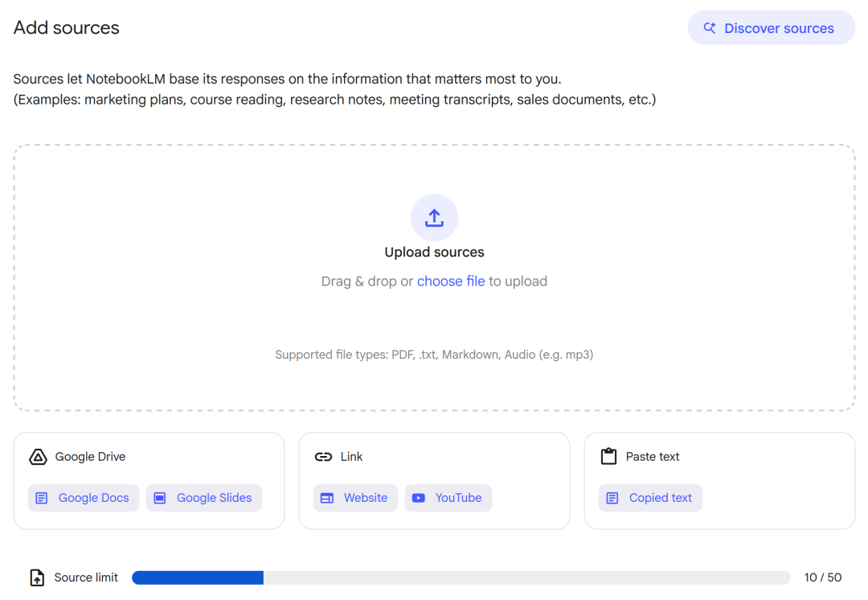Click the "Examples: marketing plans" description line
The width and height of the screenshot is (868, 600).
coord(334,100)
